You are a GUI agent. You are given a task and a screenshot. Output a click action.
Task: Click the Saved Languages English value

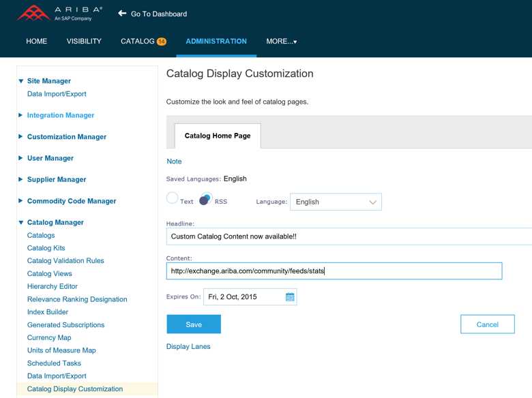pyautogui.click(x=235, y=179)
